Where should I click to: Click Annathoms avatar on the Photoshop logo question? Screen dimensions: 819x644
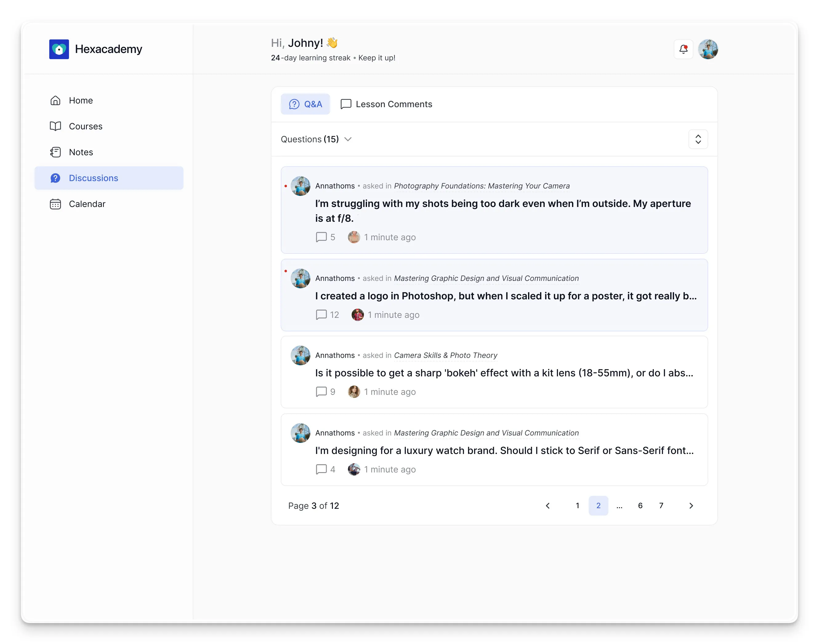(301, 279)
